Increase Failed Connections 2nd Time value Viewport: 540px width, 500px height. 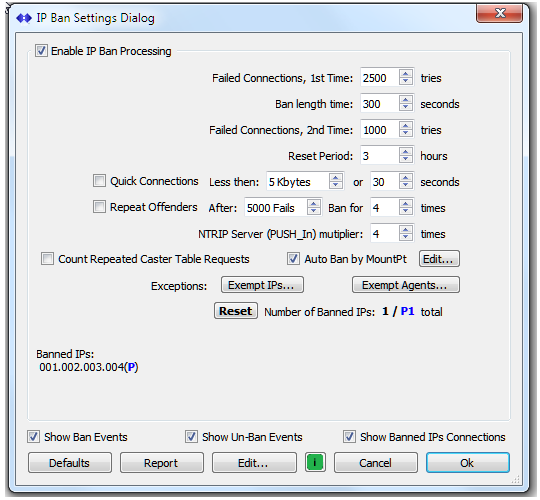406,126
